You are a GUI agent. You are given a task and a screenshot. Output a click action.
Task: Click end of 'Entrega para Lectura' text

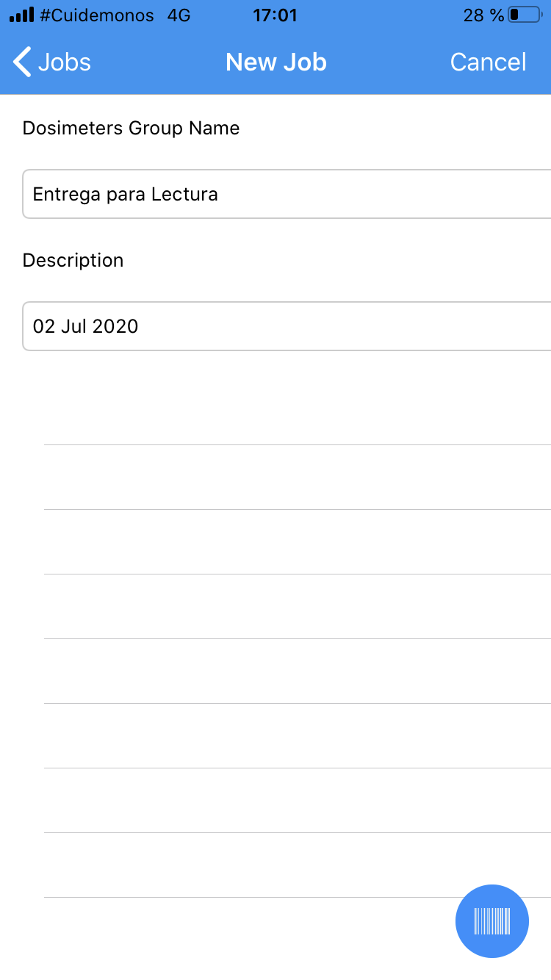click(219, 195)
